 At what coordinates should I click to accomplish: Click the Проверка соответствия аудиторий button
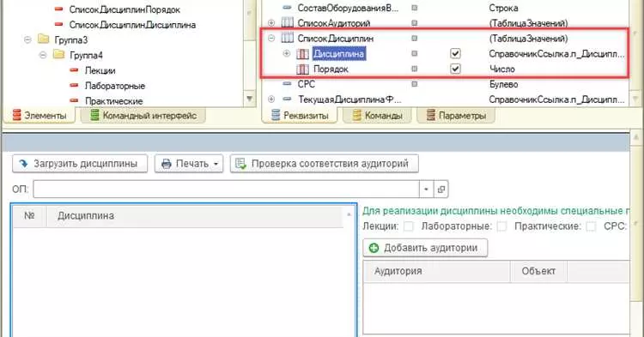coord(325,164)
